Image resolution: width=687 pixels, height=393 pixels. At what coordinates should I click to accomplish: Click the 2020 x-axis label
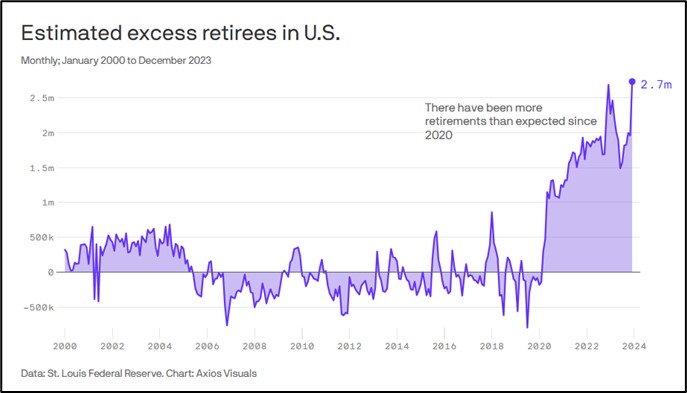coord(539,346)
